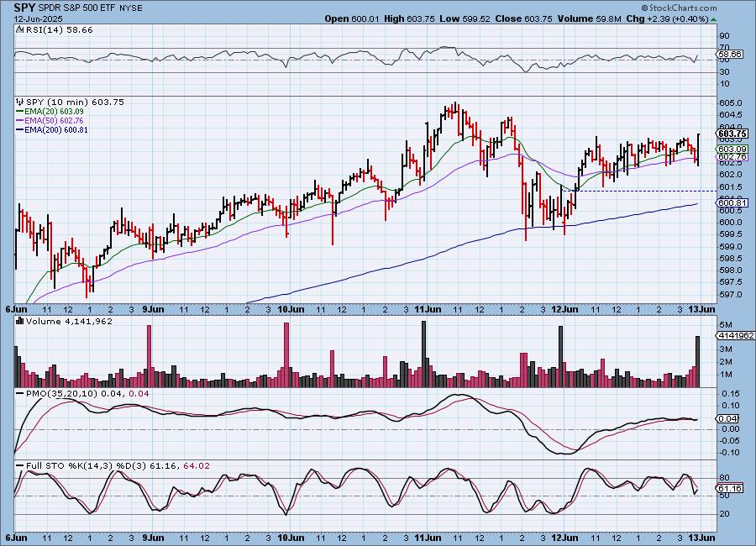Click the bold SPY ticker in the header
The width and height of the screenshot is (756, 546).
24,8
